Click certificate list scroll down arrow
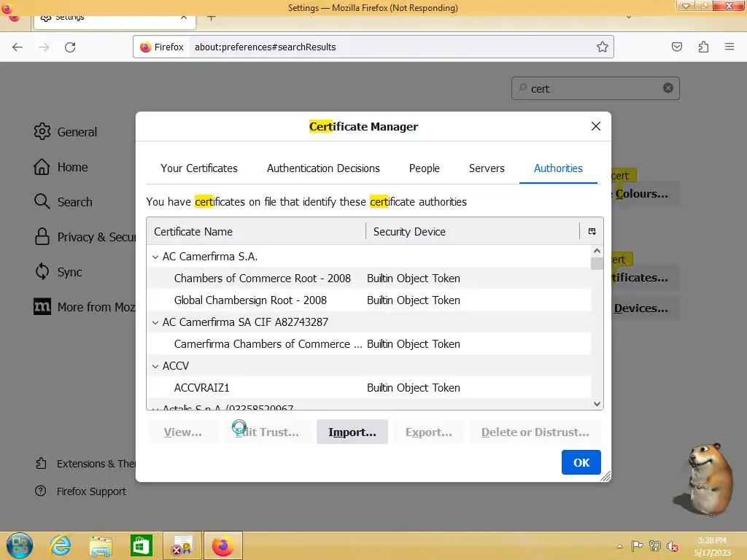Image resolution: width=747 pixels, height=560 pixels. pyautogui.click(x=597, y=404)
